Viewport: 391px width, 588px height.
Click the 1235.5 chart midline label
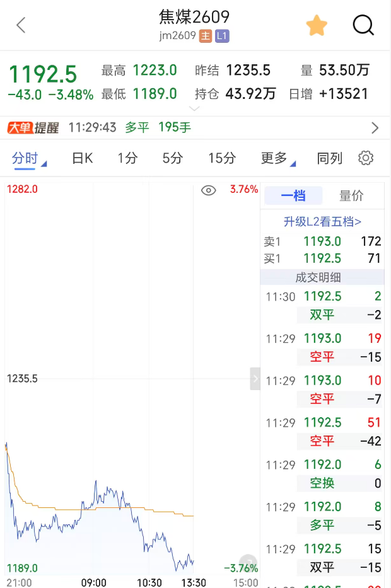(x=22, y=378)
